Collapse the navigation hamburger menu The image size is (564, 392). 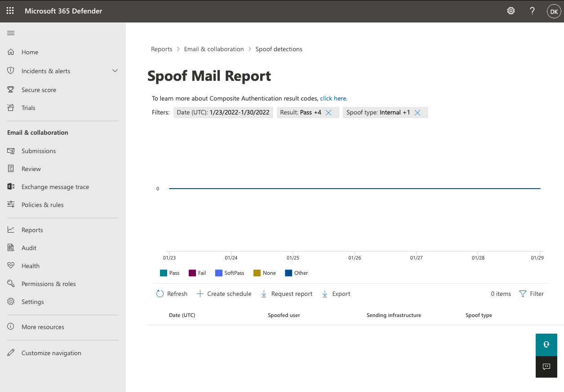click(x=11, y=33)
